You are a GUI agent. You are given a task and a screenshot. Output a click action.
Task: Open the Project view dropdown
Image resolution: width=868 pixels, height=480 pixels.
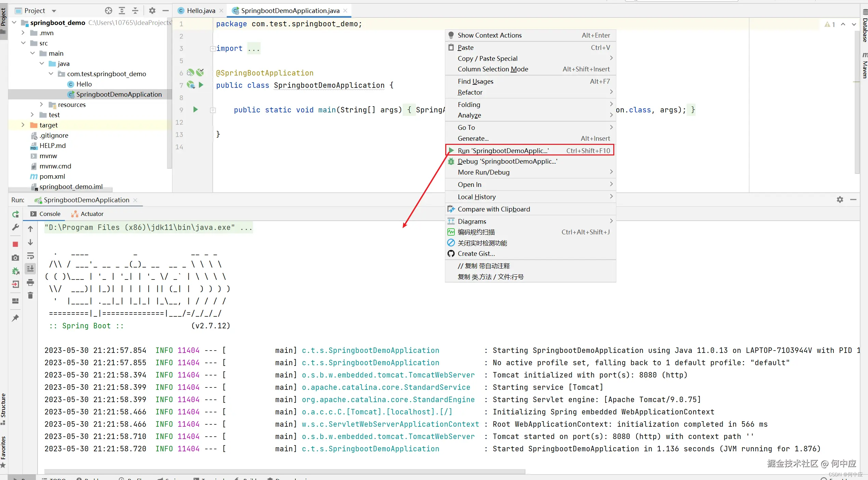[x=54, y=11]
